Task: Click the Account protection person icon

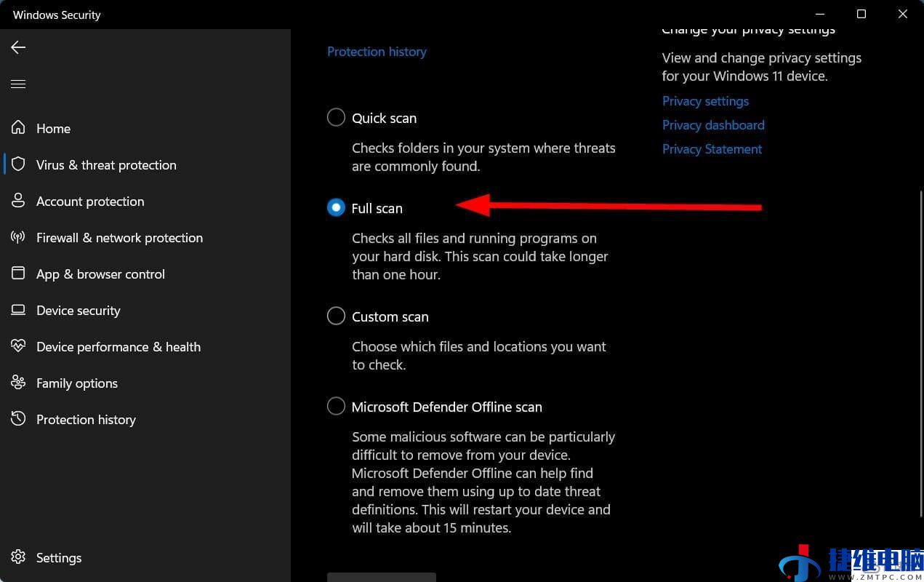Action: pyautogui.click(x=18, y=201)
